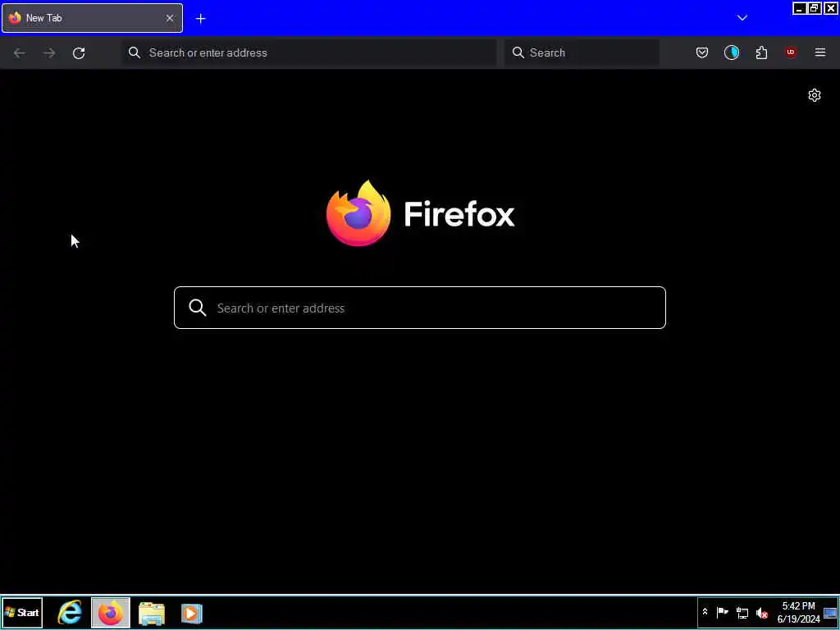Click the center page search field
The height and width of the screenshot is (630, 840).
(420, 308)
